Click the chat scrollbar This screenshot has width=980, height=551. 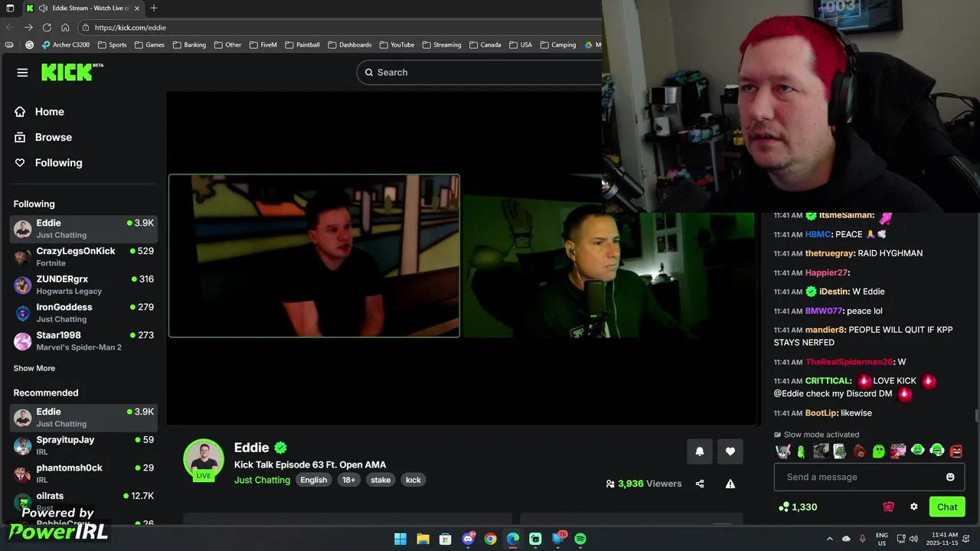975,416
